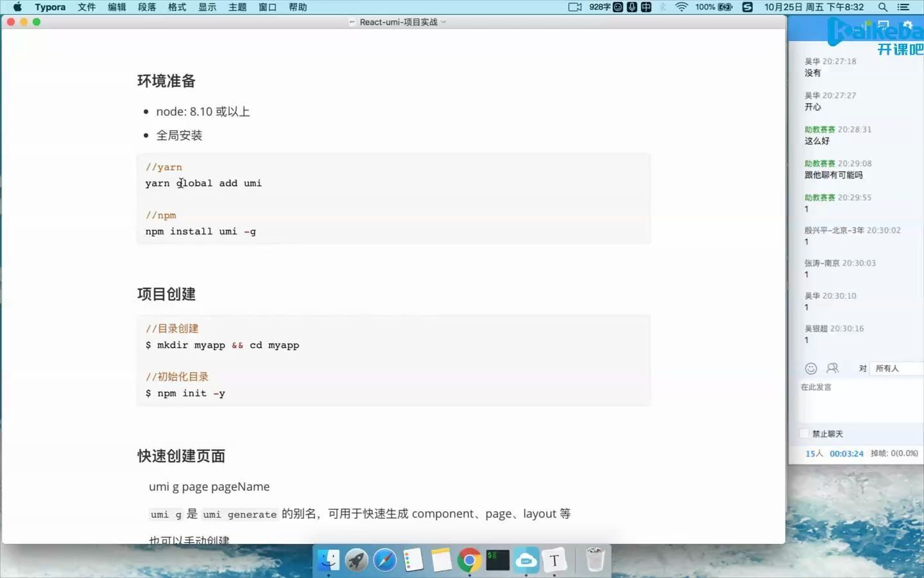Click chat message 这么好

(x=817, y=141)
